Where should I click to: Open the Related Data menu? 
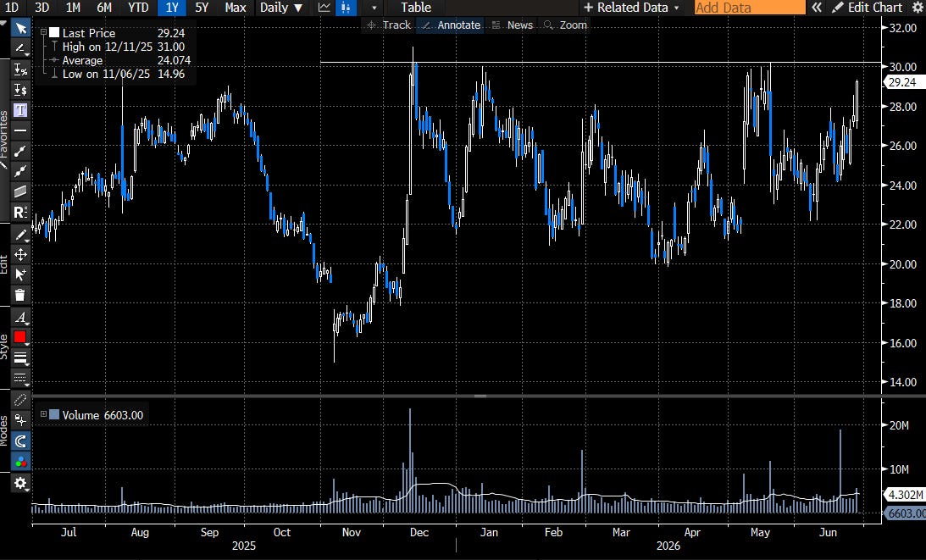[631, 8]
